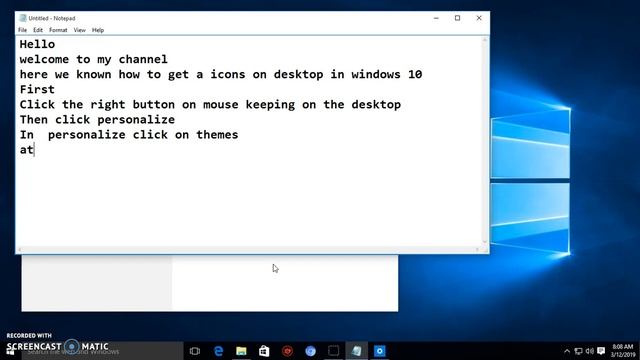This screenshot has width=640, height=360.
Task: Click the word "themes" in the text
Action: click(217, 135)
